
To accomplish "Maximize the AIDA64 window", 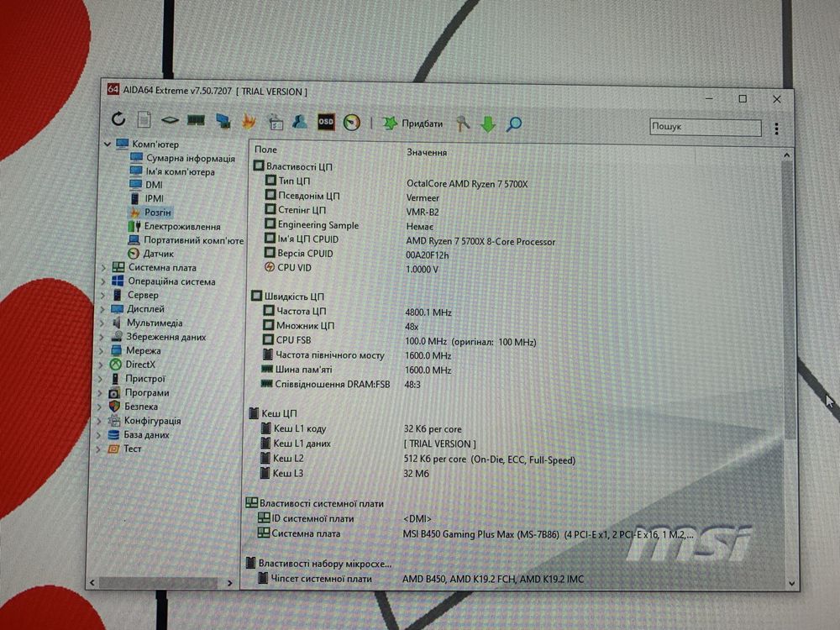I will coord(743,98).
